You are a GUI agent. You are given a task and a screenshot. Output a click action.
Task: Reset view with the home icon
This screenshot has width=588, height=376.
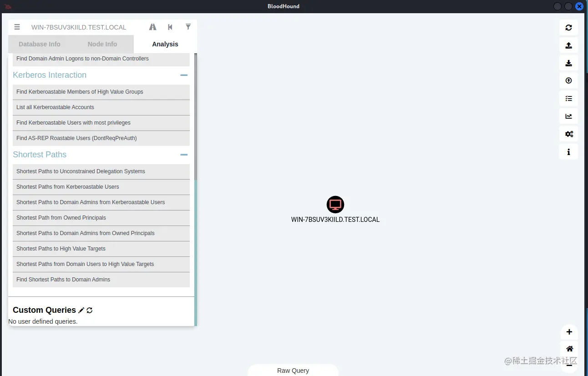click(569, 349)
